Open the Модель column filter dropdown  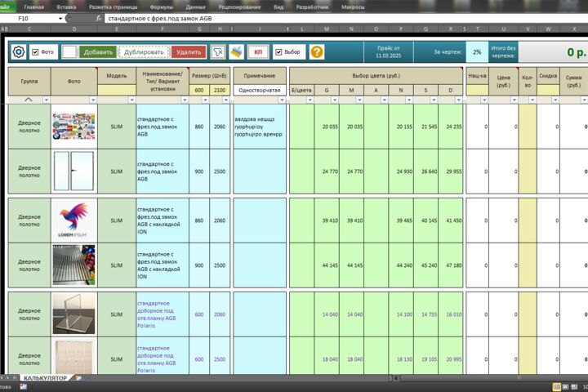(x=131, y=100)
